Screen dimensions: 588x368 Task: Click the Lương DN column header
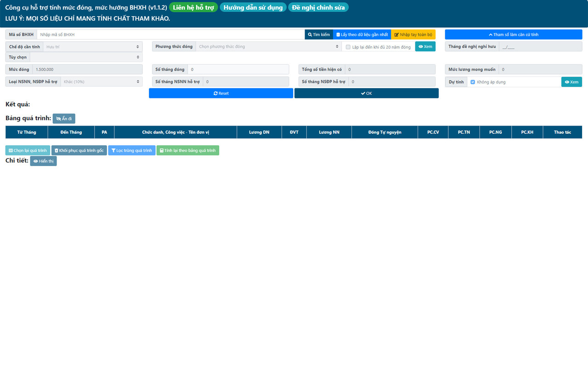point(259,132)
